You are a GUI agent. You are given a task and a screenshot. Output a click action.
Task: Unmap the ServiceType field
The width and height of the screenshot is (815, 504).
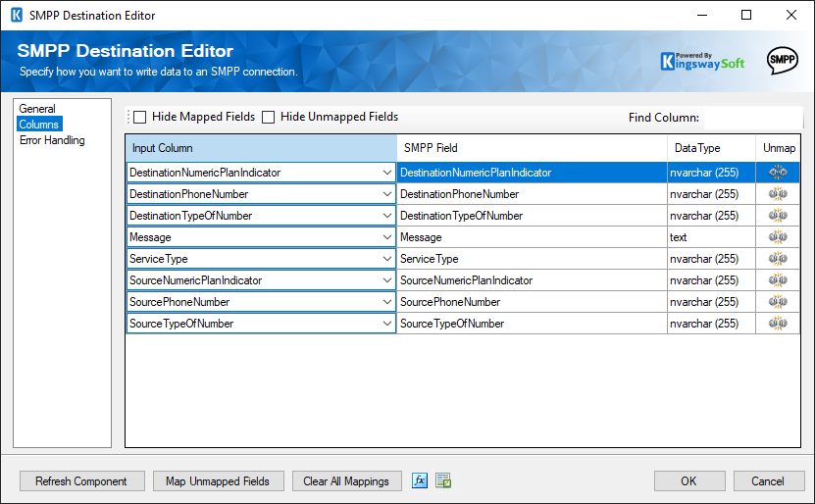[778, 258]
